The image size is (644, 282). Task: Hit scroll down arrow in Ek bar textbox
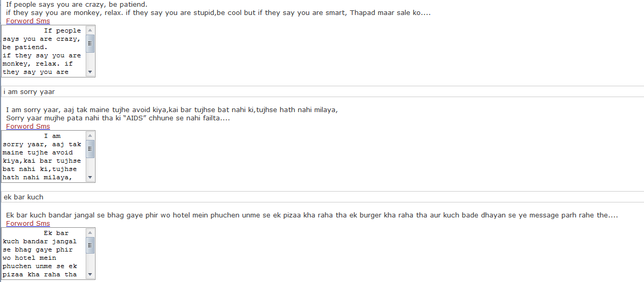(x=90, y=275)
